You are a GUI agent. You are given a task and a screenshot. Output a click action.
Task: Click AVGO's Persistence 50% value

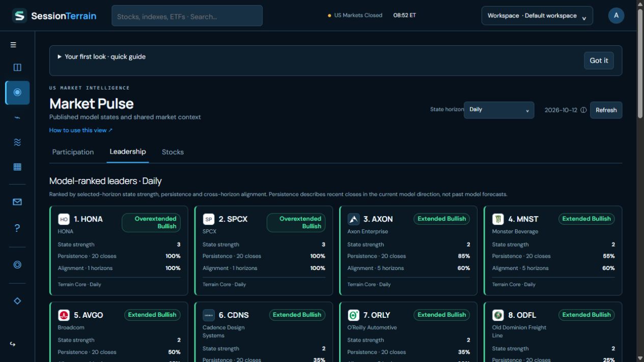click(x=174, y=352)
